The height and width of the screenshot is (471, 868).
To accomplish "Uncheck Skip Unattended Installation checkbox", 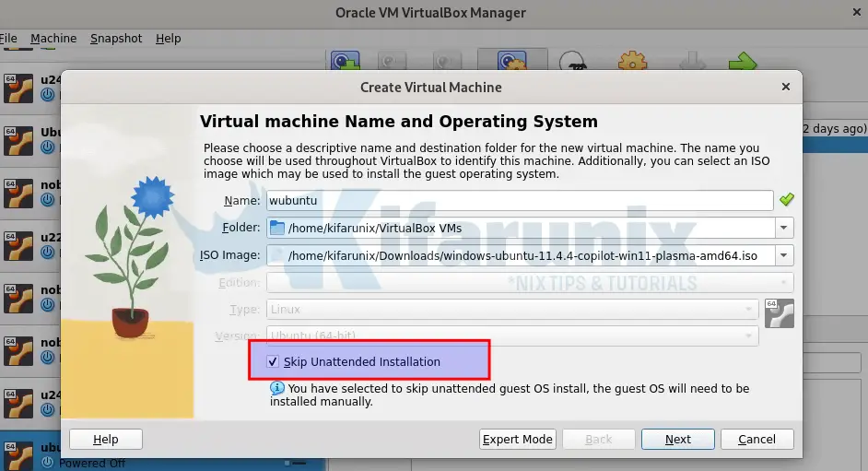I will tap(273, 361).
